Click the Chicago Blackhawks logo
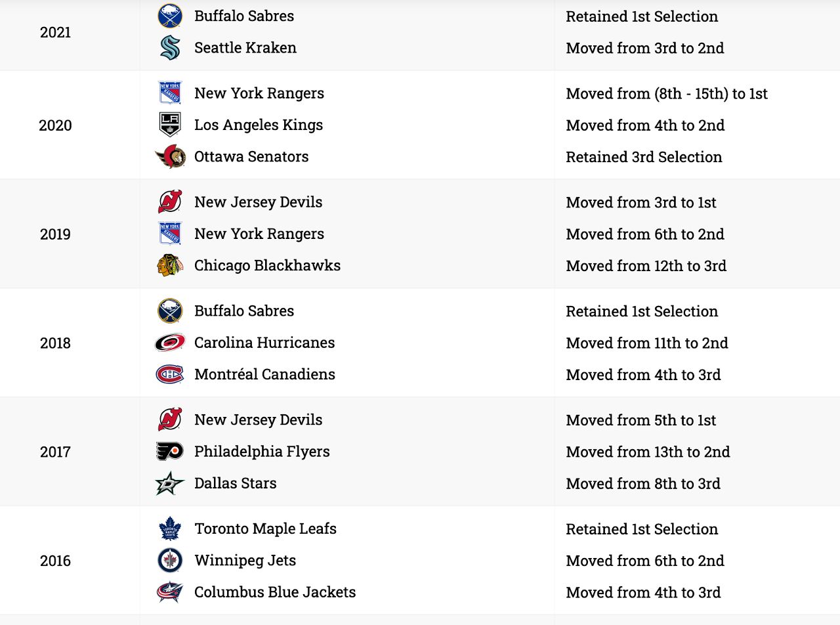This screenshot has width=840, height=625. (x=170, y=266)
